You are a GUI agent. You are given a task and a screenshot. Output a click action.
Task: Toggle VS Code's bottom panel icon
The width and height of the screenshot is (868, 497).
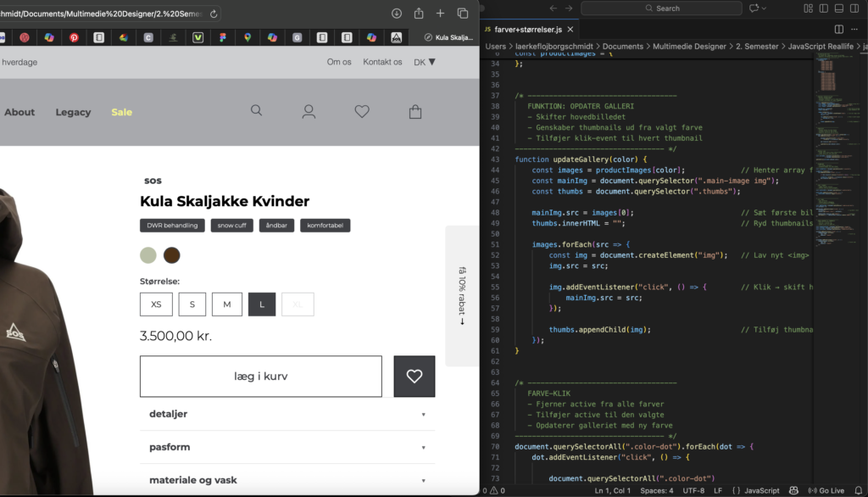click(x=839, y=8)
